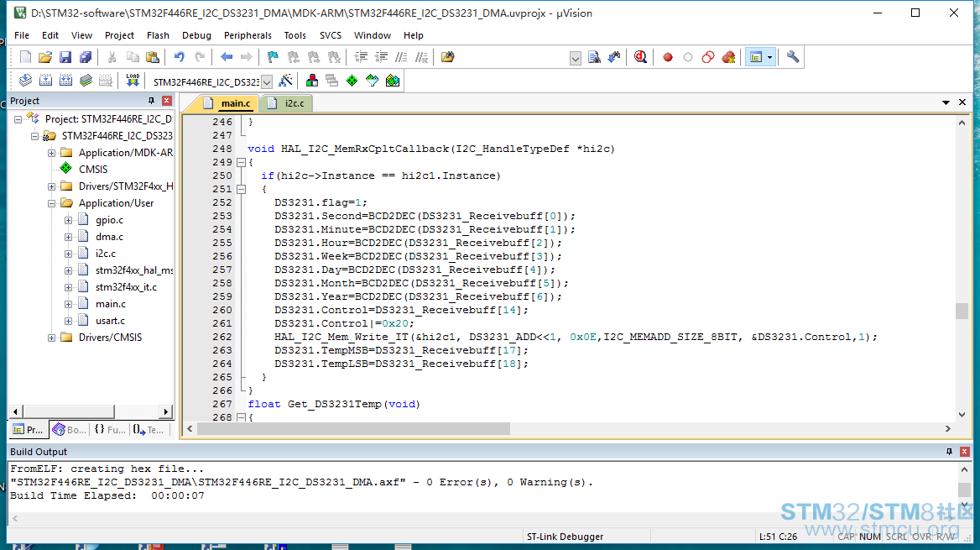Image resolution: width=980 pixels, height=550 pixels.
Task: Pin the Project panel
Action: (151, 101)
